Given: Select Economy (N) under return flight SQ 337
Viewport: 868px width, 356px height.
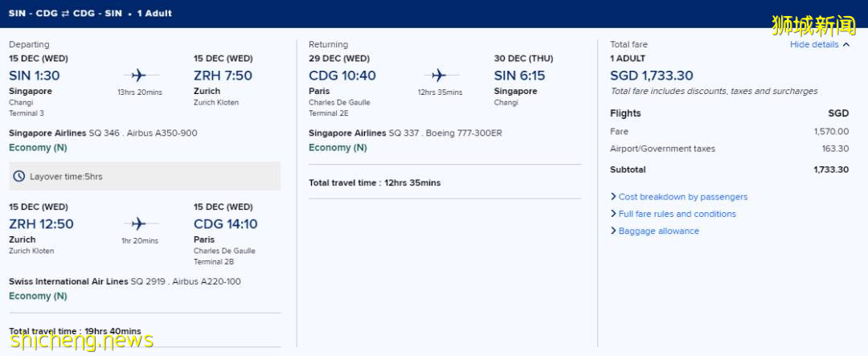Looking at the screenshot, I should [338, 148].
